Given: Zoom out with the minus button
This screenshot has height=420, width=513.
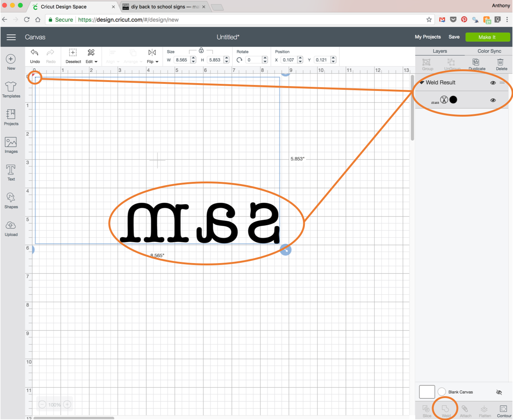Looking at the screenshot, I should pyautogui.click(x=42, y=404).
